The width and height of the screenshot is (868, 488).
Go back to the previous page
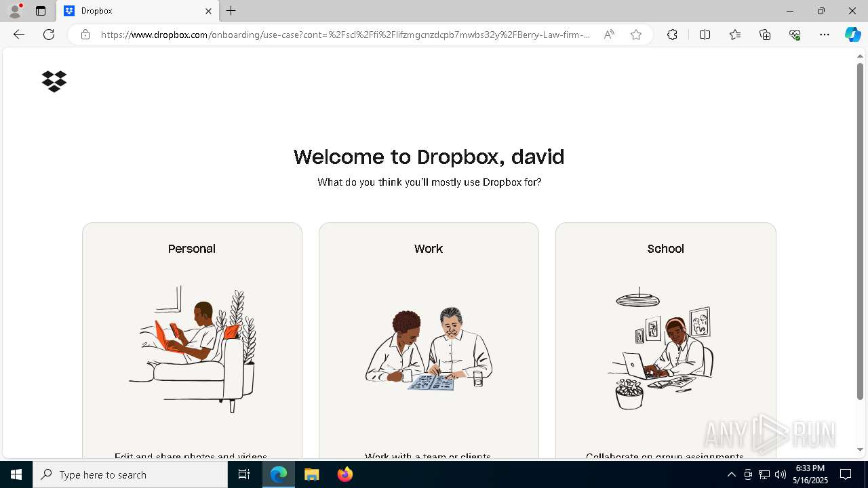[19, 35]
